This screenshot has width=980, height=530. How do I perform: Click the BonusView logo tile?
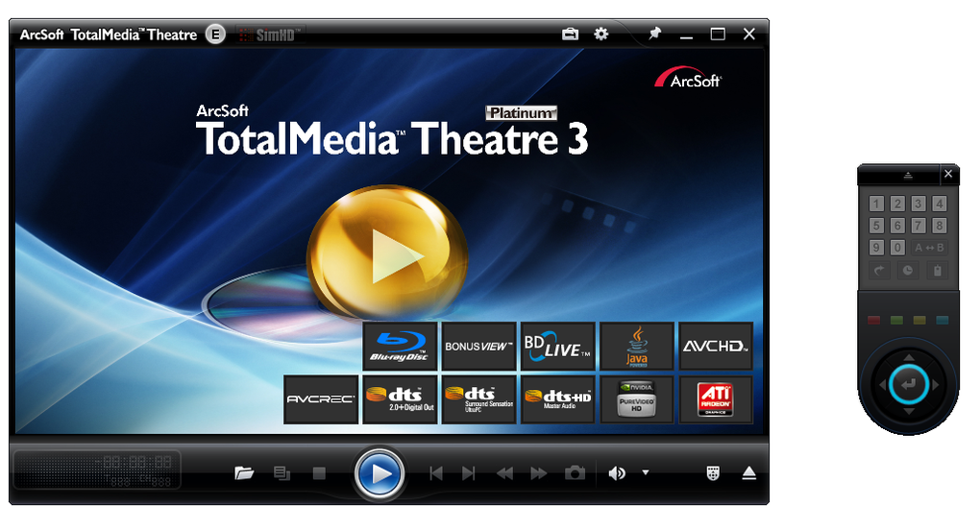478,347
